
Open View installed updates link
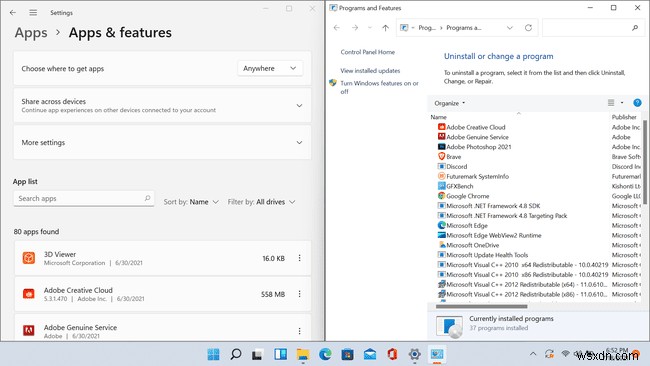point(370,71)
